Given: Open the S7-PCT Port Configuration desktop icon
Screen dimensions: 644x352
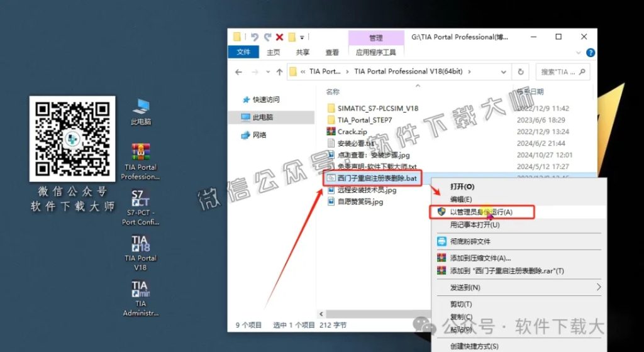Looking at the screenshot, I should pos(140,207).
